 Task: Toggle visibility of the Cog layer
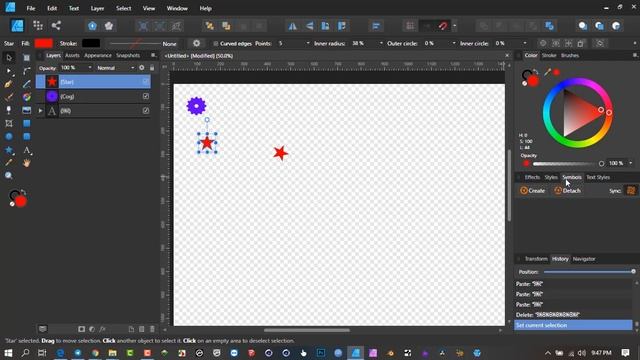point(146,96)
